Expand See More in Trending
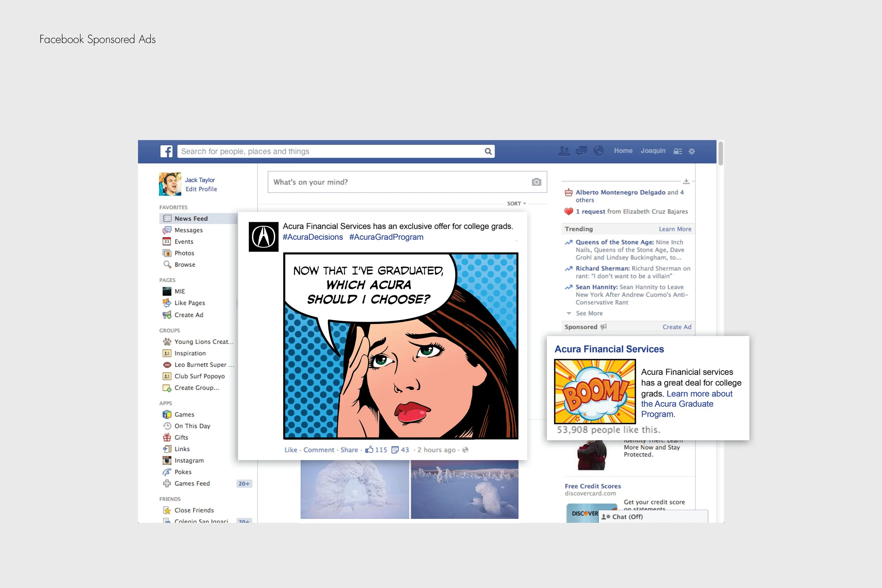Screen dimensions: 882x588 [x=589, y=313]
